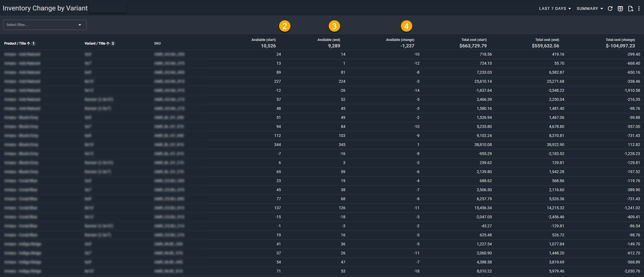Click the Inventory Change by Variant title

(x=45, y=8)
